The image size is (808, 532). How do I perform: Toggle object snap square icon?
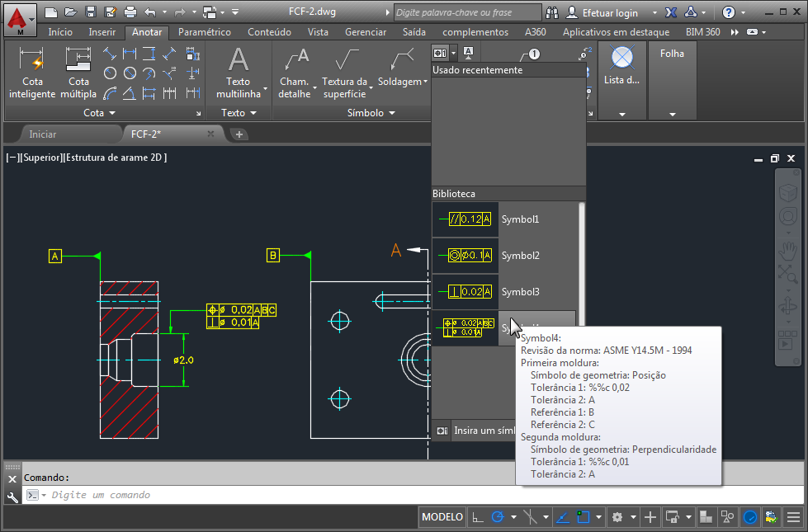pos(583,517)
